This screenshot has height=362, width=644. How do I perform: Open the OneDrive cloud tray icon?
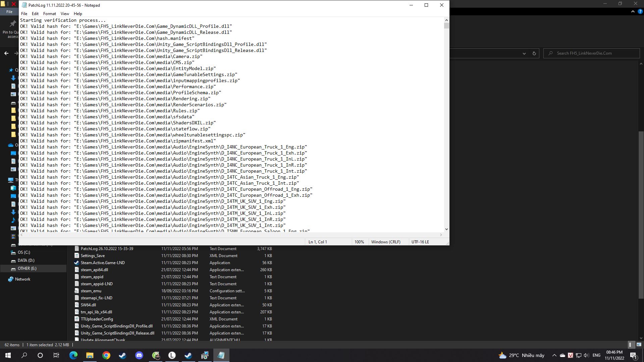(x=562, y=355)
